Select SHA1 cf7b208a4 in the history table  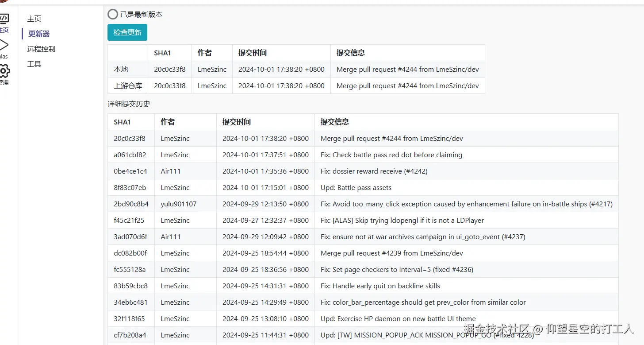[x=130, y=335]
